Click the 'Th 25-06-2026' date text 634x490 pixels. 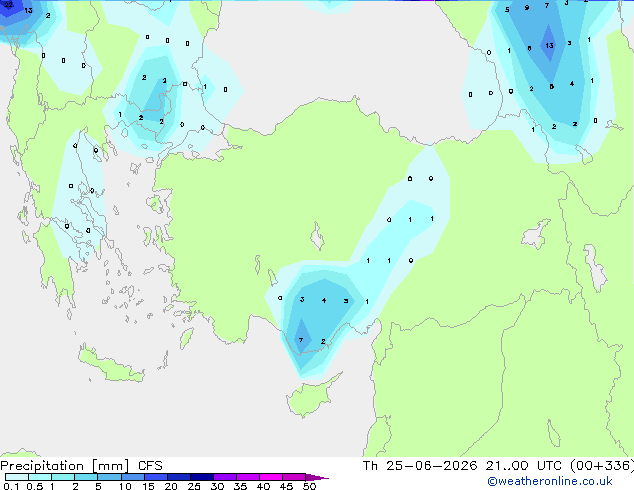click(420, 466)
